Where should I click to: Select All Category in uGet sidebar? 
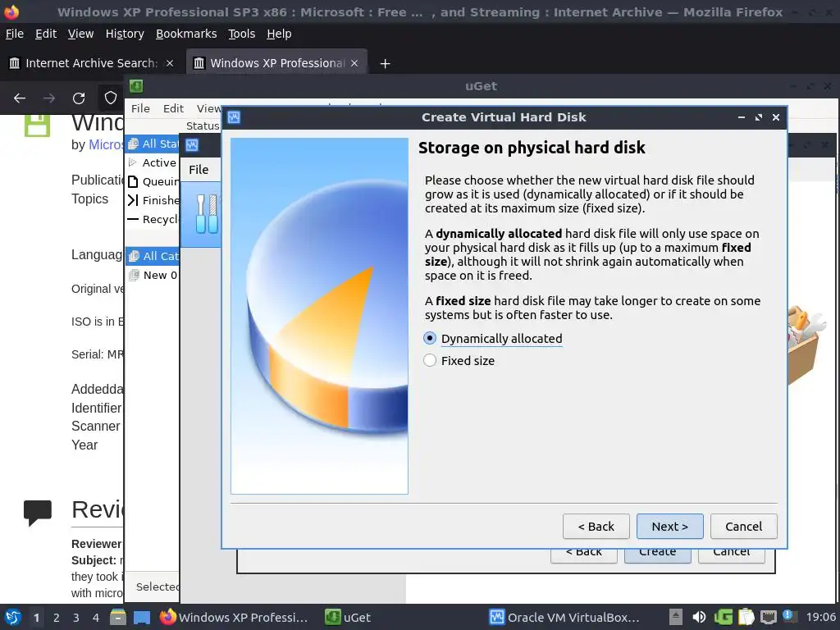pos(153,256)
